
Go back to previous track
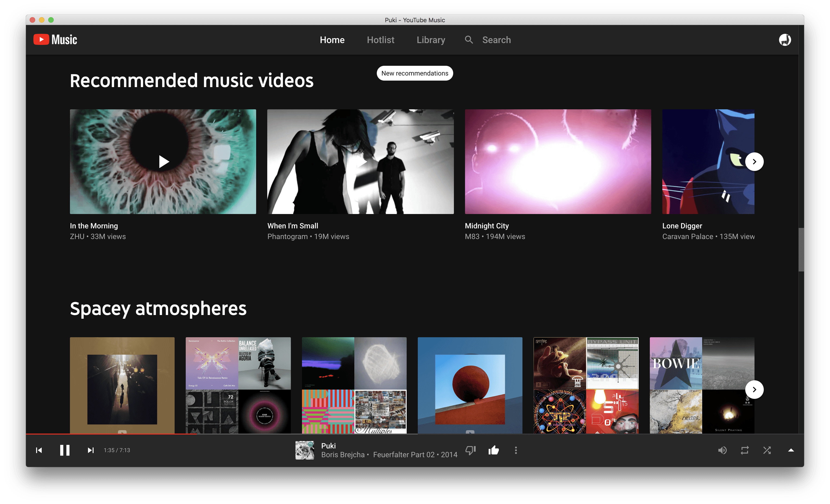[x=39, y=450]
